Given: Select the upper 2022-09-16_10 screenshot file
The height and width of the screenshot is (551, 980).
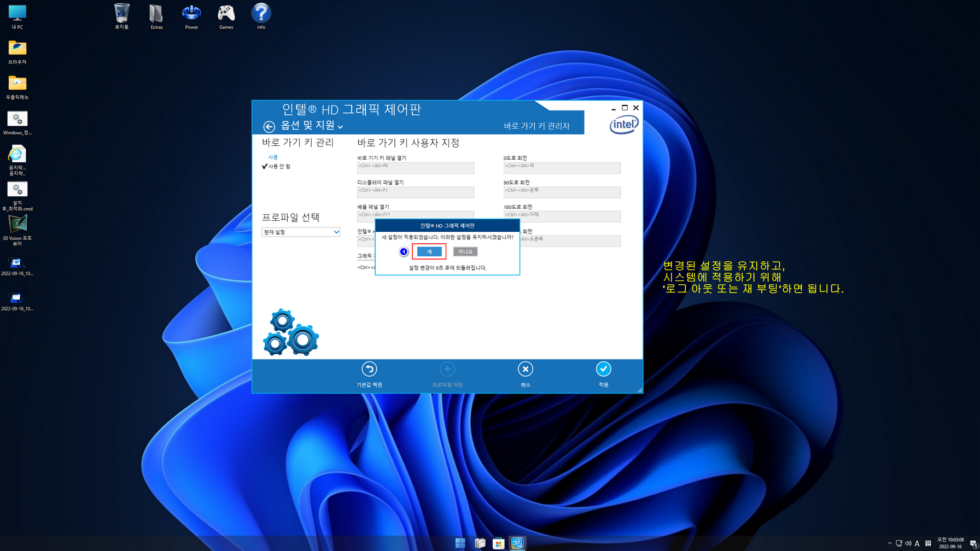Looking at the screenshot, I should click(x=17, y=267).
